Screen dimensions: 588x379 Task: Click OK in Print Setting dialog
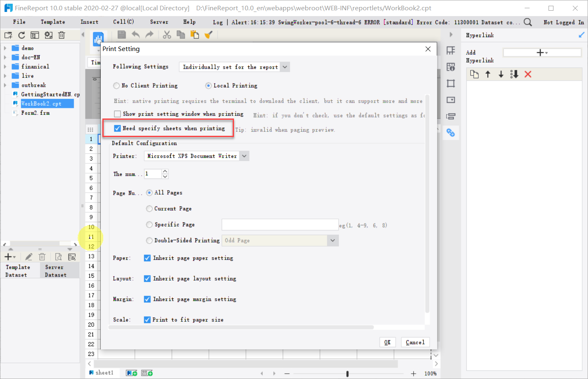(387, 342)
